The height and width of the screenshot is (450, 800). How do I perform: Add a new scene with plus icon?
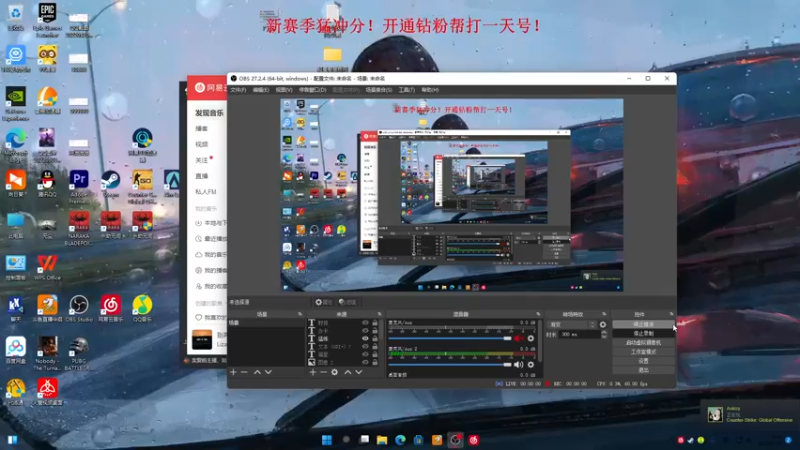(233, 372)
